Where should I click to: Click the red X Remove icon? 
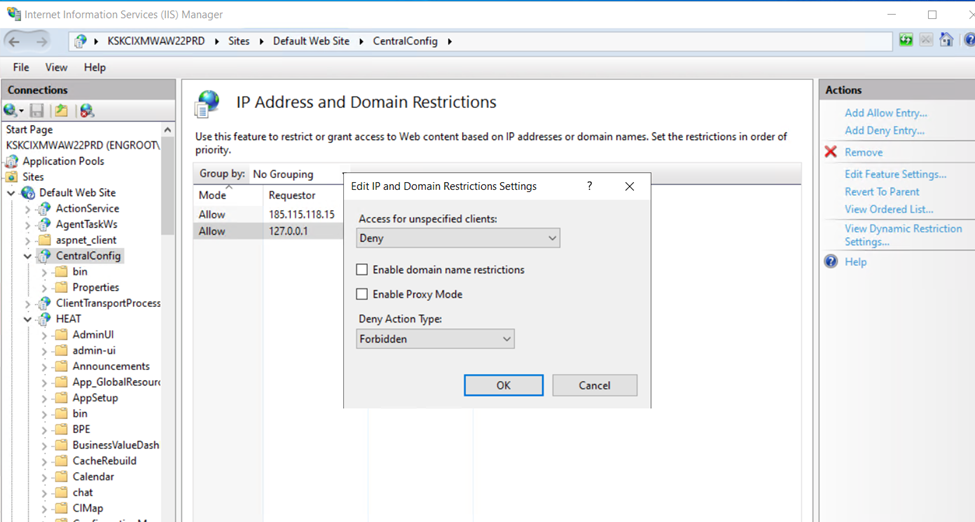point(830,152)
